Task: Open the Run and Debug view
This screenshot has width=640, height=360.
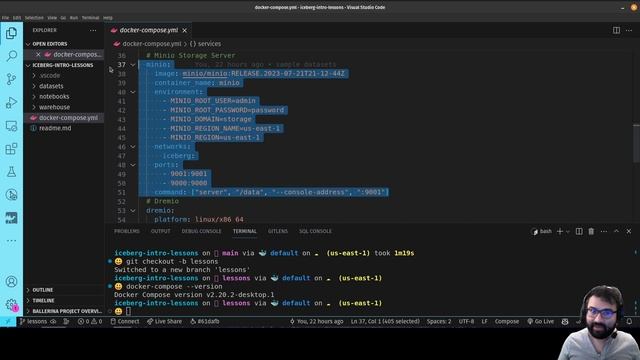Action: coord(11,102)
